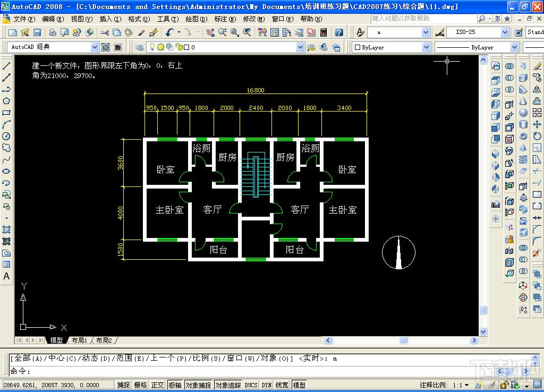Open the DesignCenter palette icon
Screen dimensions: 544x392
click(x=275, y=32)
